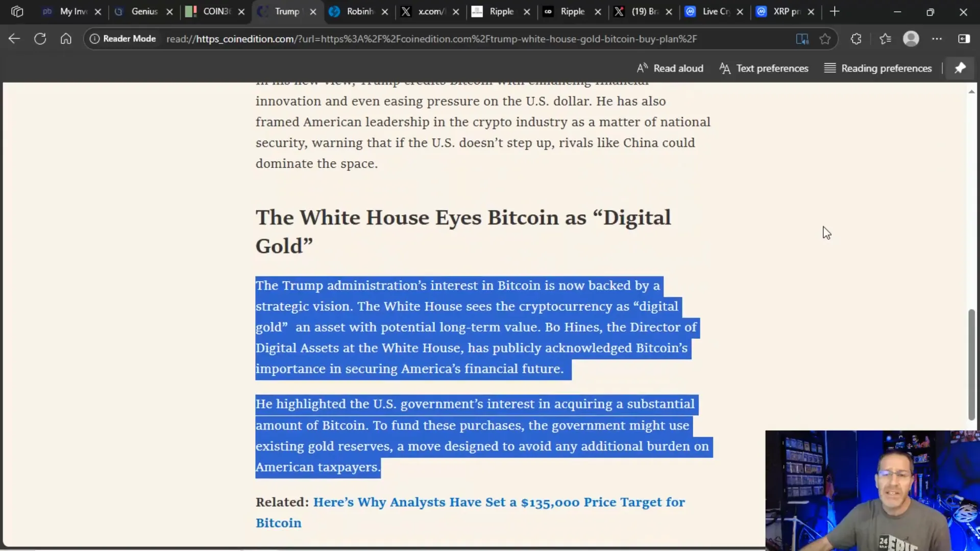Click the heading White House Eyes Bitcoin

tap(463, 232)
